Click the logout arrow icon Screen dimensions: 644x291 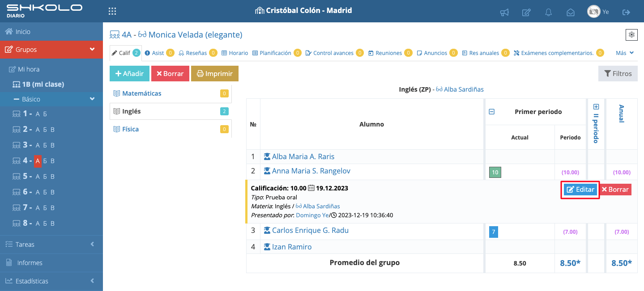coord(626,12)
